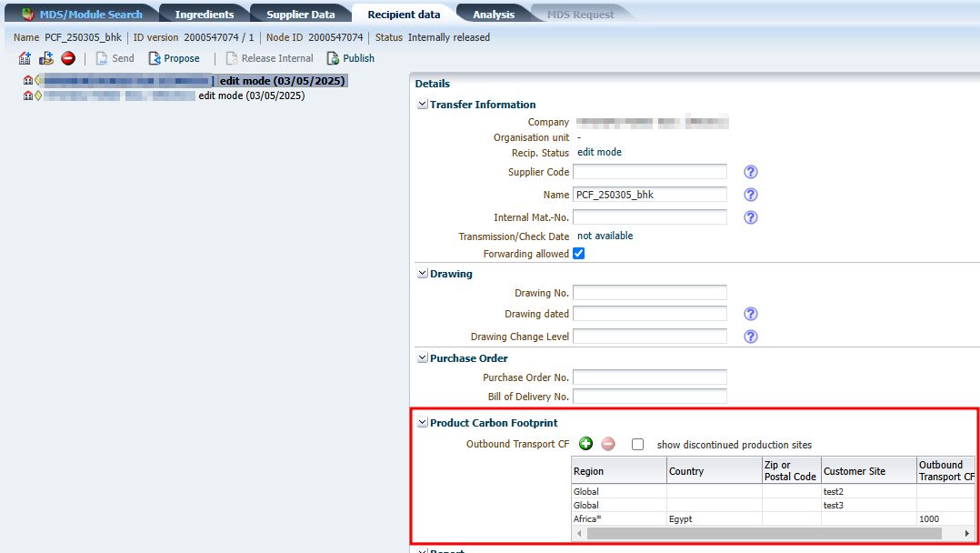
Task: Click the Country column header
Action: tap(715, 470)
